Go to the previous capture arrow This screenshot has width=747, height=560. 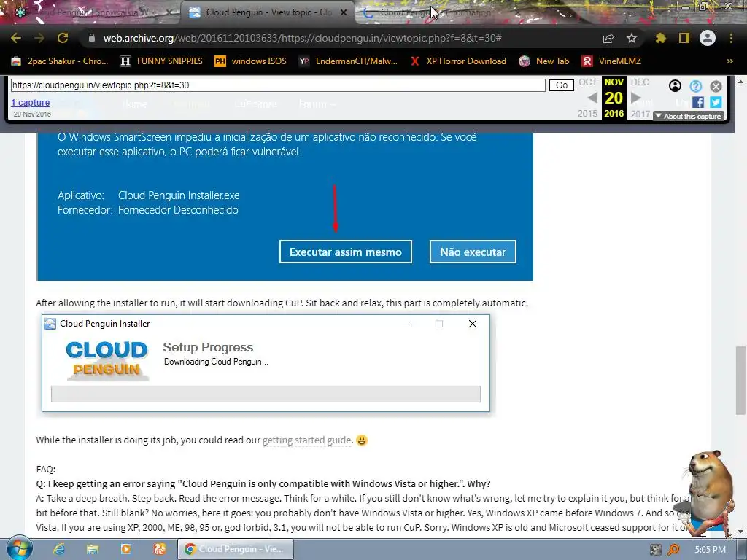pos(592,98)
